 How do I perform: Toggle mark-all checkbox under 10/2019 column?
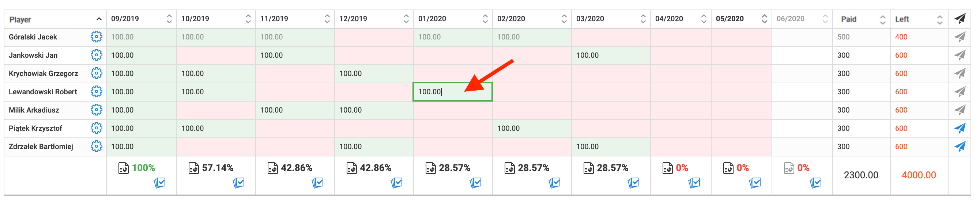238,183
